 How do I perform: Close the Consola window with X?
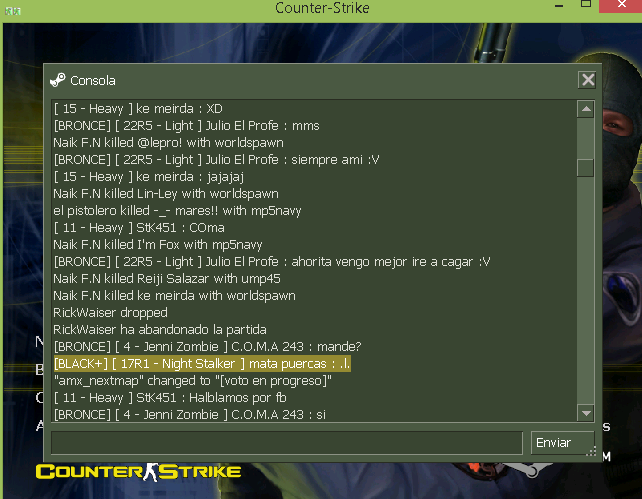pos(588,80)
